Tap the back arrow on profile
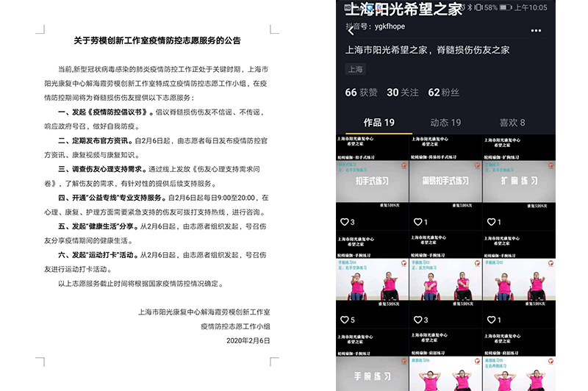 (x=349, y=29)
